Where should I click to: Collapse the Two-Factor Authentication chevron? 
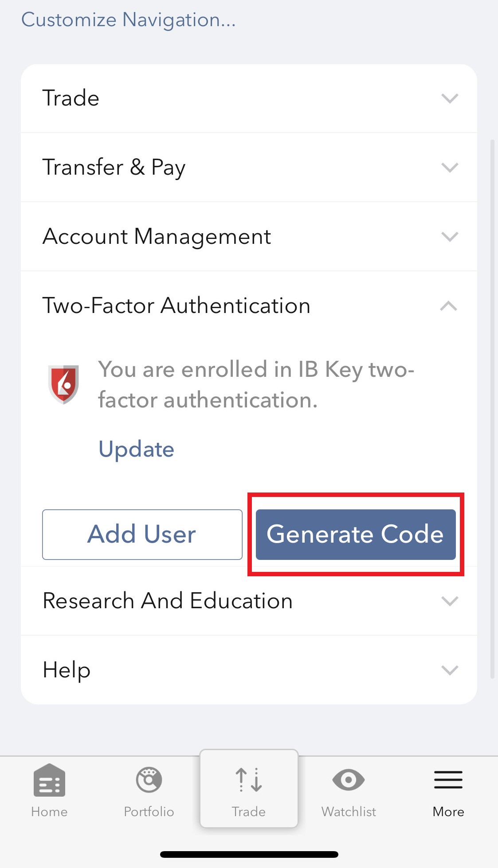[449, 306]
